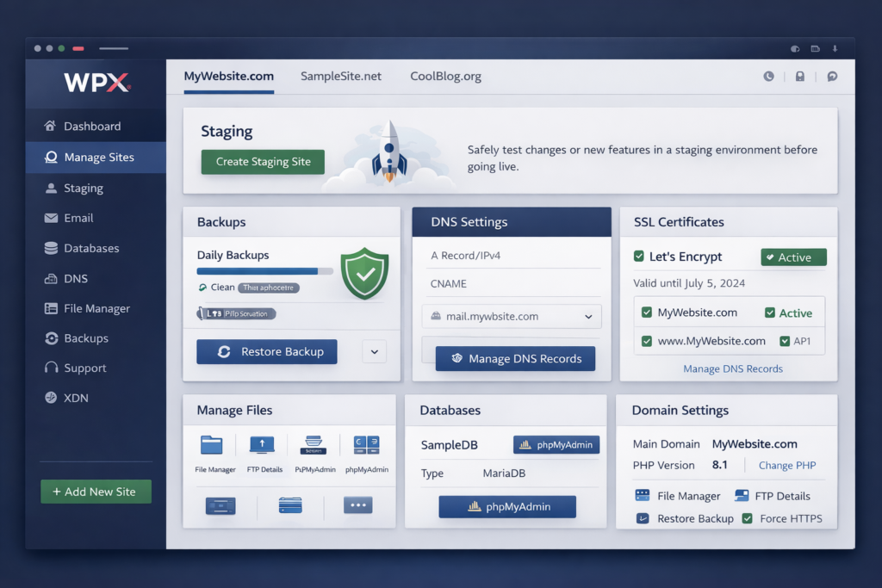Toggle the Active status for Let's Encrypt
Screen dimensions: 882x588
[792, 257]
